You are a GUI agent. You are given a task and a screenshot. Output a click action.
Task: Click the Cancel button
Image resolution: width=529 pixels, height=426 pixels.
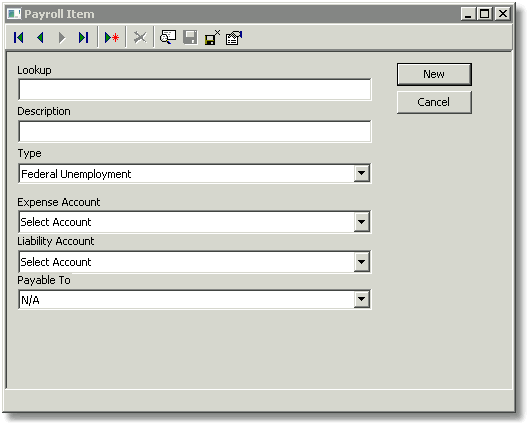click(x=434, y=102)
